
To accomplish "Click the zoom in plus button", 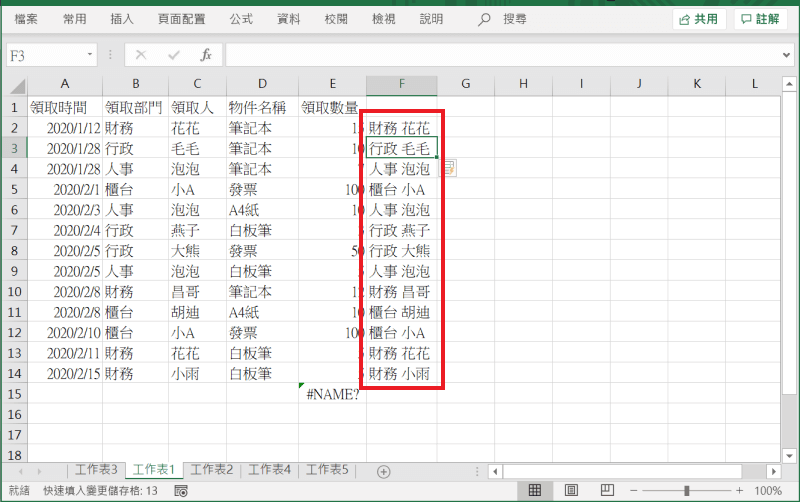I will 739,491.
